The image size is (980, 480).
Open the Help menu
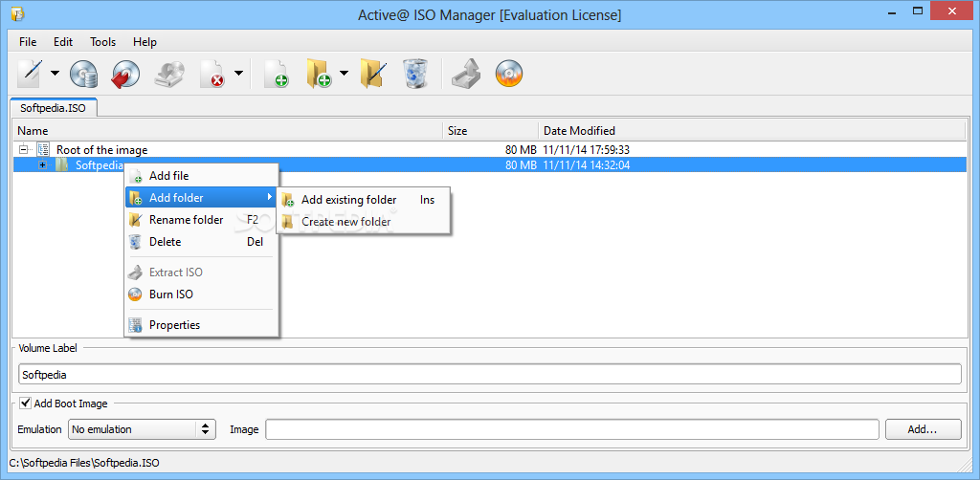click(x=145, y=42)
